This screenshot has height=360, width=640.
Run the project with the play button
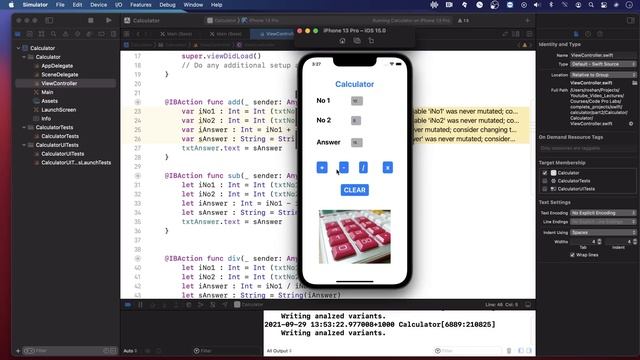109,20
